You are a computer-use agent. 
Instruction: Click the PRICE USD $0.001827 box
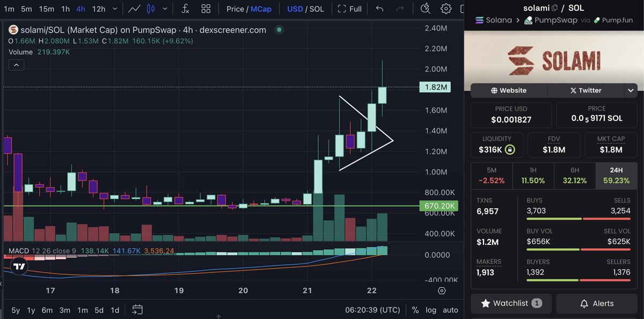tap(511, 115)
